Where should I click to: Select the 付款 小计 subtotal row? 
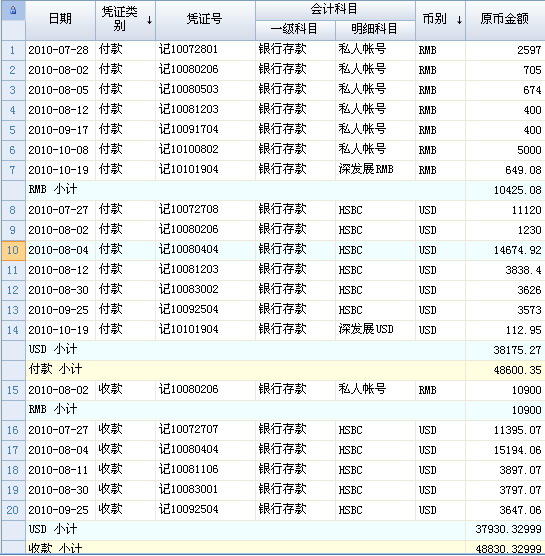pos(273,371)
